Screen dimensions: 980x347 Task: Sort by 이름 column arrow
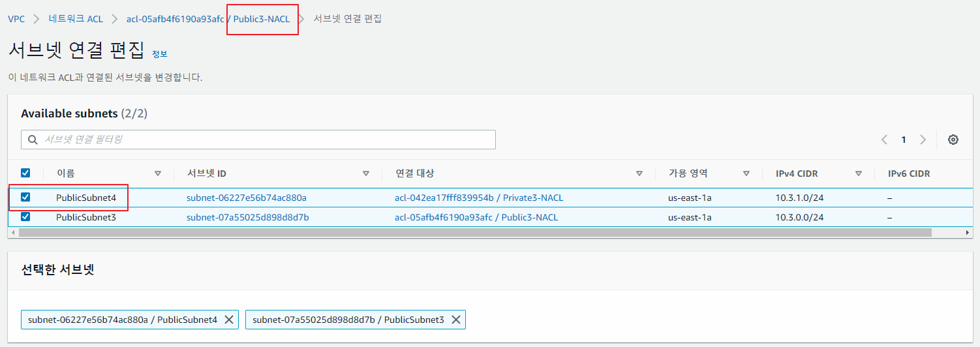point(158,173)
